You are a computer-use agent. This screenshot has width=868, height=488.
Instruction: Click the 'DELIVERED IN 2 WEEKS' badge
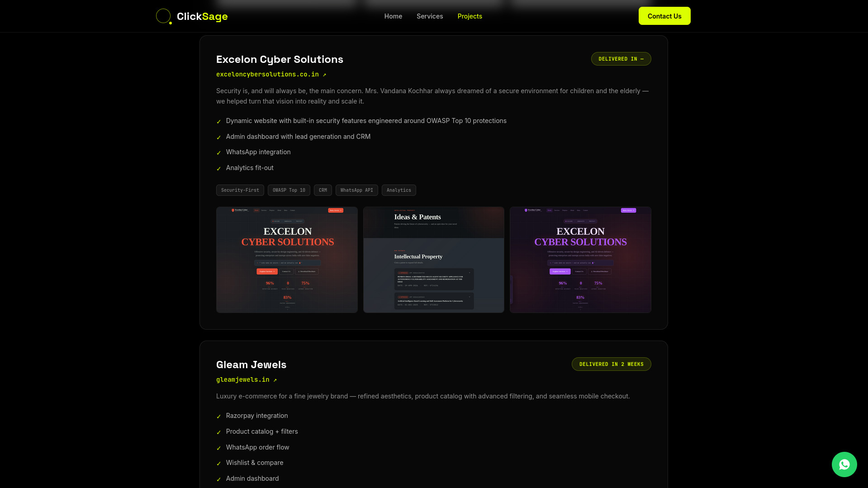point(611,364)
